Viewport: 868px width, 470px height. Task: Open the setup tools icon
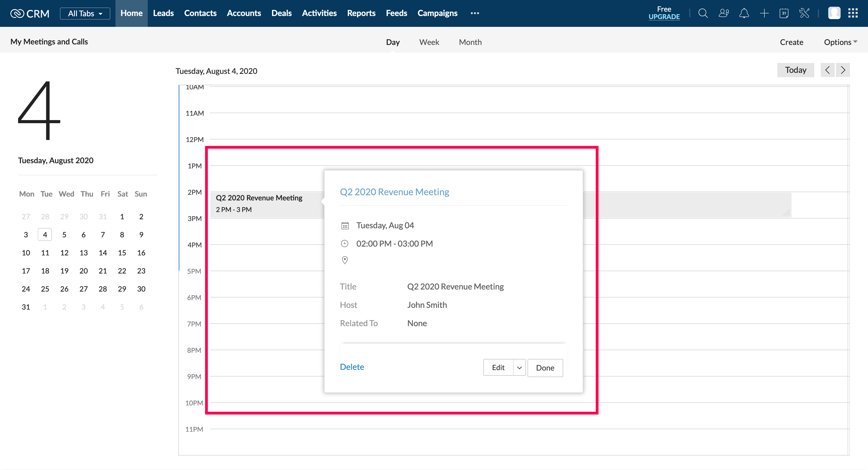(x=804, y=13)
